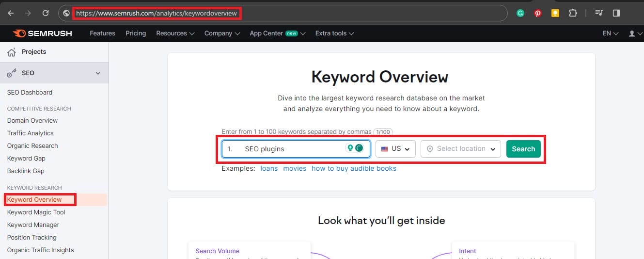Select Keyword Overview in sidebar
Screen dimensions: 644x259
(x=34, y=199)
